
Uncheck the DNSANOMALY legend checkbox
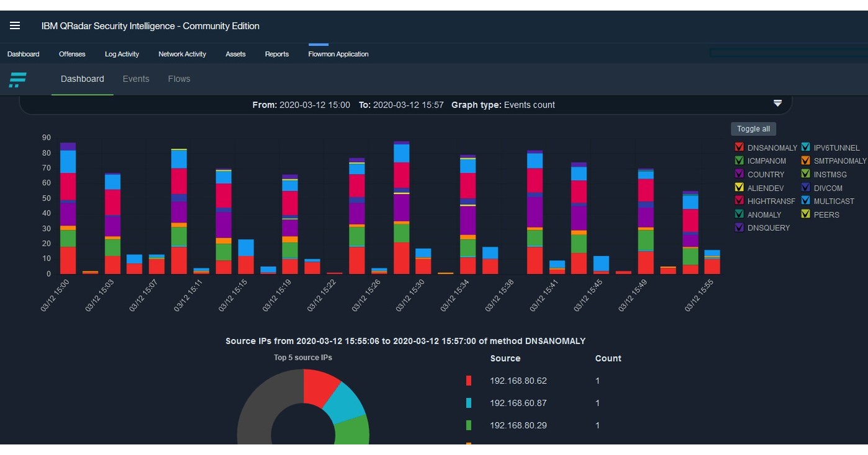point(739,146)
